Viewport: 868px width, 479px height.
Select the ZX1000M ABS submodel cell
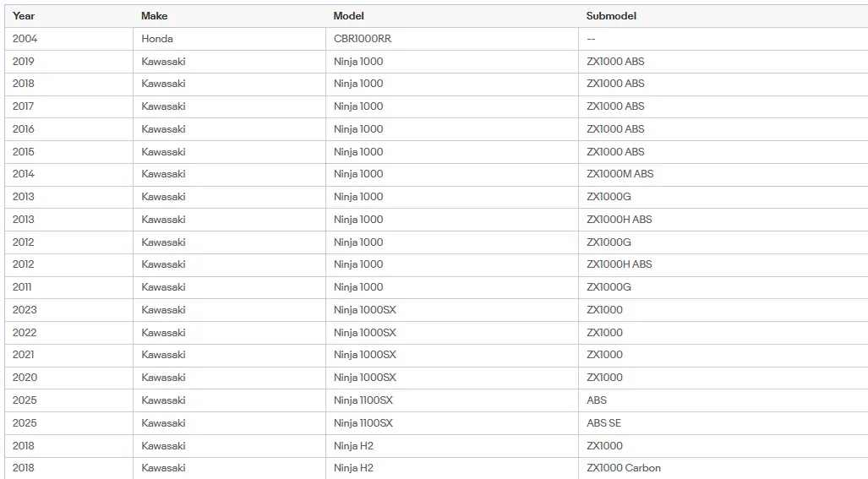pos(620,174)
